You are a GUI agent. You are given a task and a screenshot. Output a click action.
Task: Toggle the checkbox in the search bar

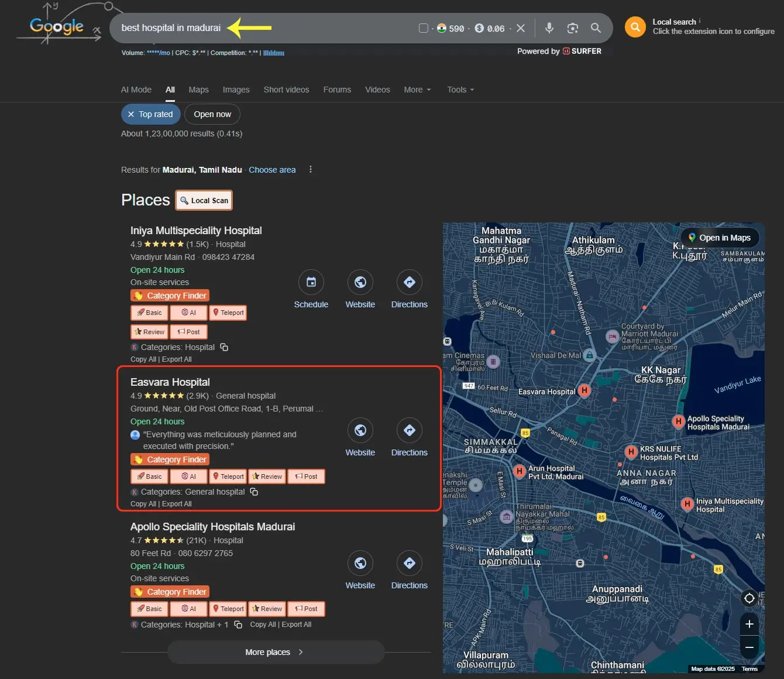tap(424, 28)
